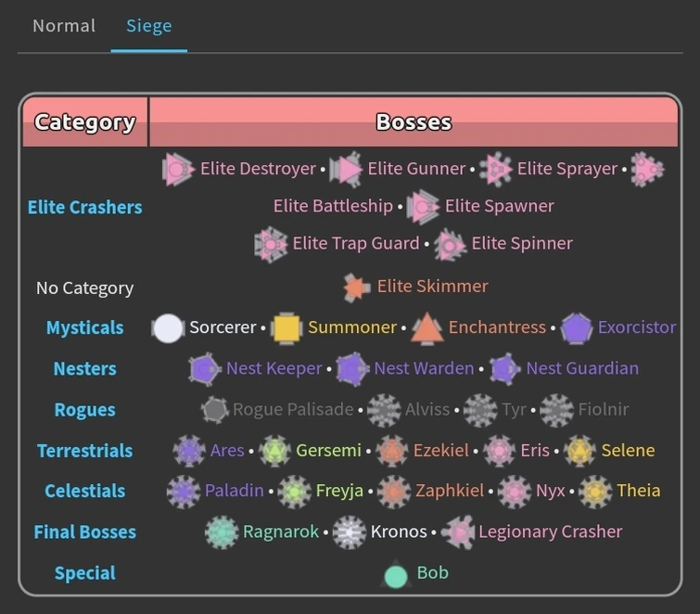700x614 pixels.
Task: Click the Bosses column header
Action: pyautogui.click(x=414, y=122)
